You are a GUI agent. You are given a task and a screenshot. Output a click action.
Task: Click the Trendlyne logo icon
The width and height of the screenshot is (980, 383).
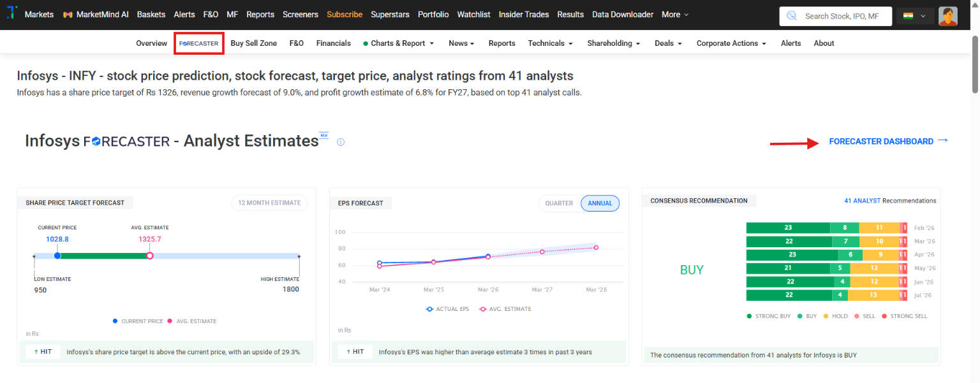coord(11,13)
